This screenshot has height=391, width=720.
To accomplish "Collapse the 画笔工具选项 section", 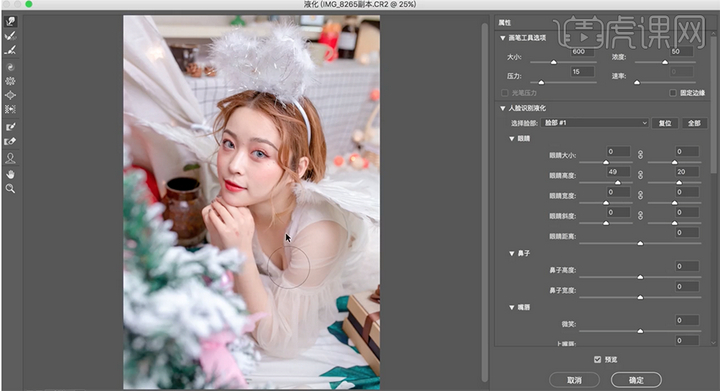I will 503,38.
